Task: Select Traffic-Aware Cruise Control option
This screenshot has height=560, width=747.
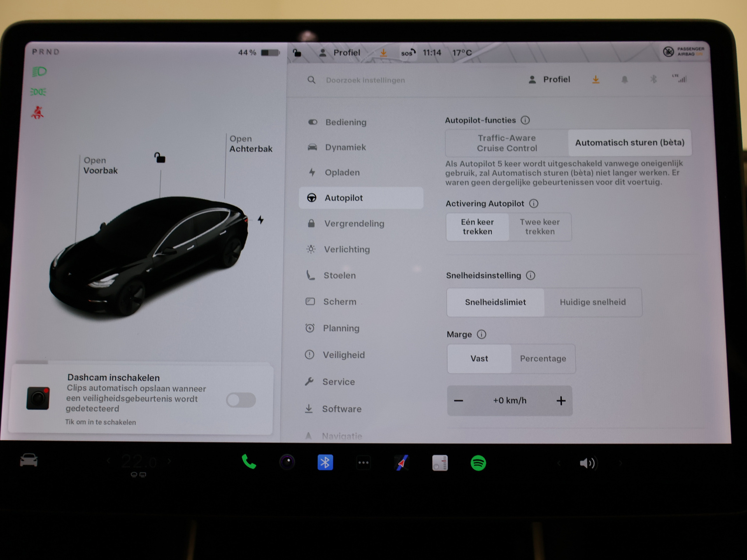Action: [507, 143]
